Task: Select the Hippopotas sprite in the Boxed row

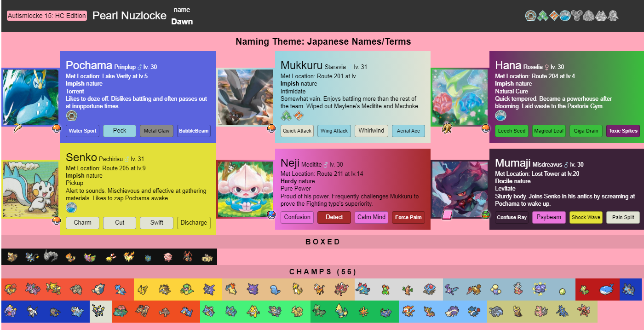Action: click(x=207, y=257)
